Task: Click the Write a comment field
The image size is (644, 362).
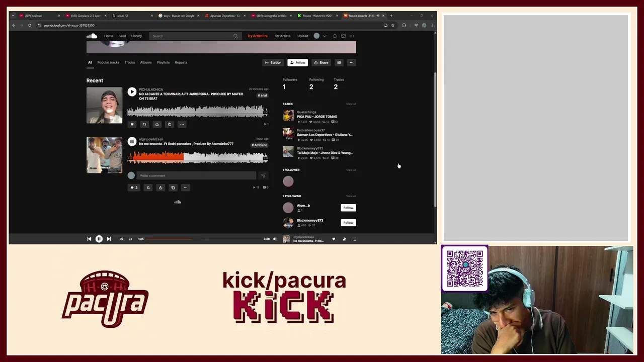Action: tap(197, 175)
